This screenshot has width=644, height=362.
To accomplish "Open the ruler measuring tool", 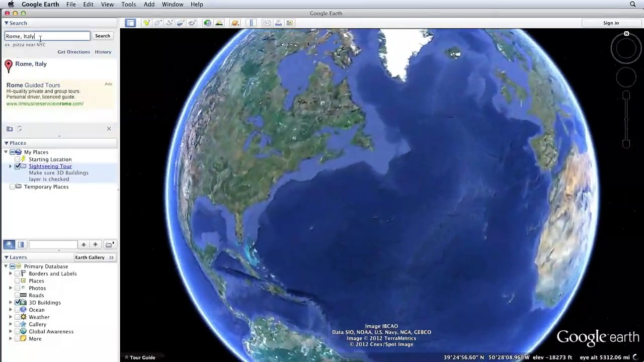I will pos(252,23).
